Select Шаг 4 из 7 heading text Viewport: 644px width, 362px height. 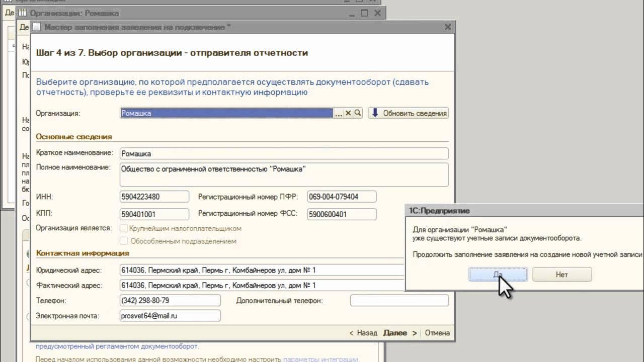click(x=172, y=52)
